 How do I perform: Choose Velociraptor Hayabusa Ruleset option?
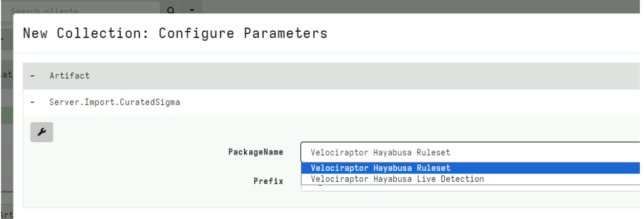tap(380, 168)
